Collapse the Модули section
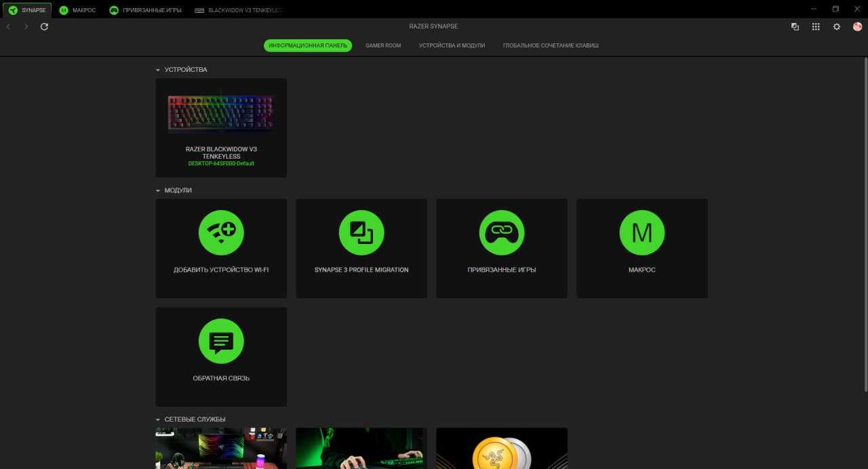The width and height of the screenshot is (868, 469). (158, 190)
